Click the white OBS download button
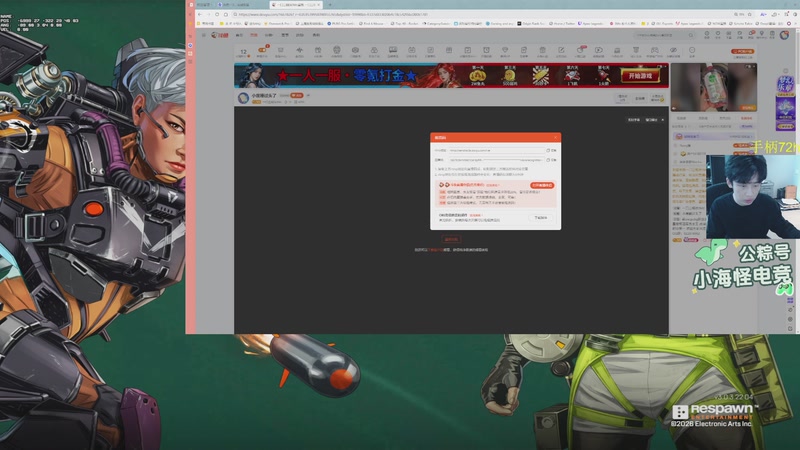800x450 pixels. click(541, 217)
